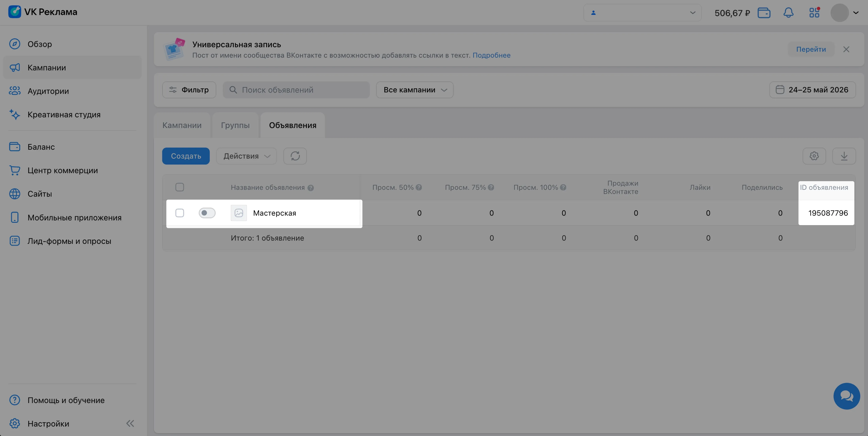The height and width of the screenshot is (436, 868).
Task: Expand the Все кампании dropdown
Action: [x=414, y=90]
